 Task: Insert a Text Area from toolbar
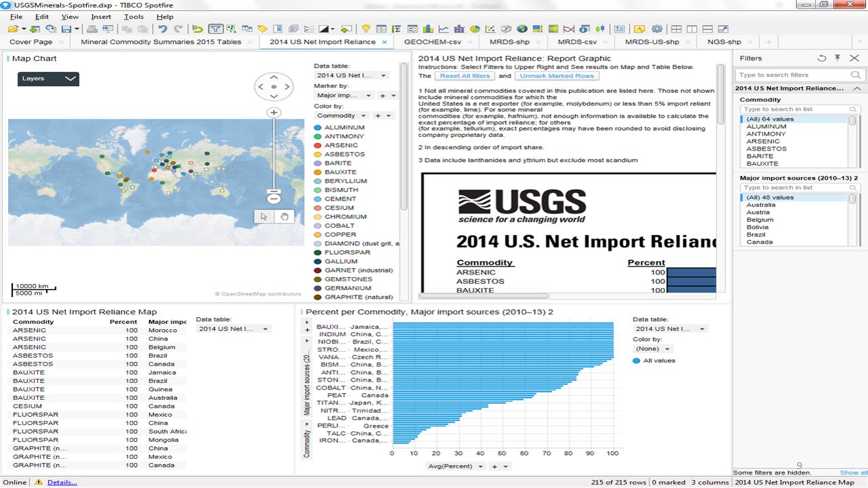[x=619, y=29]
